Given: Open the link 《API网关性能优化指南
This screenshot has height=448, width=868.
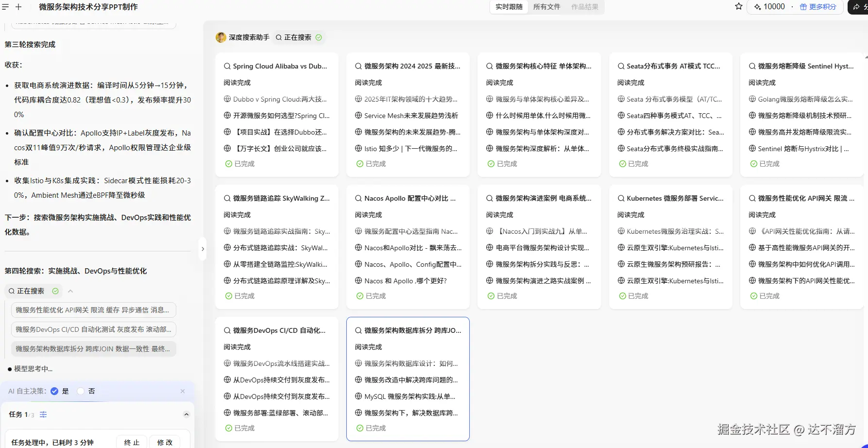Looking at the screenshot, I should tap(806, 231).
